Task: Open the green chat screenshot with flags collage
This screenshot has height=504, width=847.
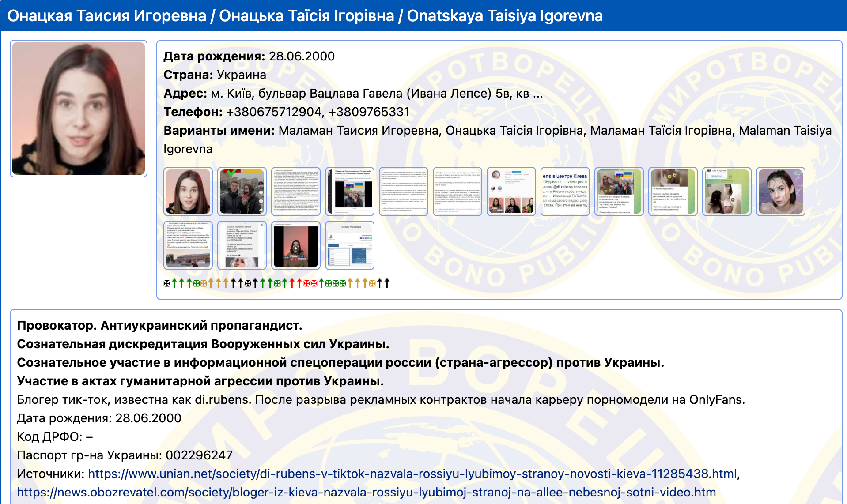Action: click(x=619, y=192)
